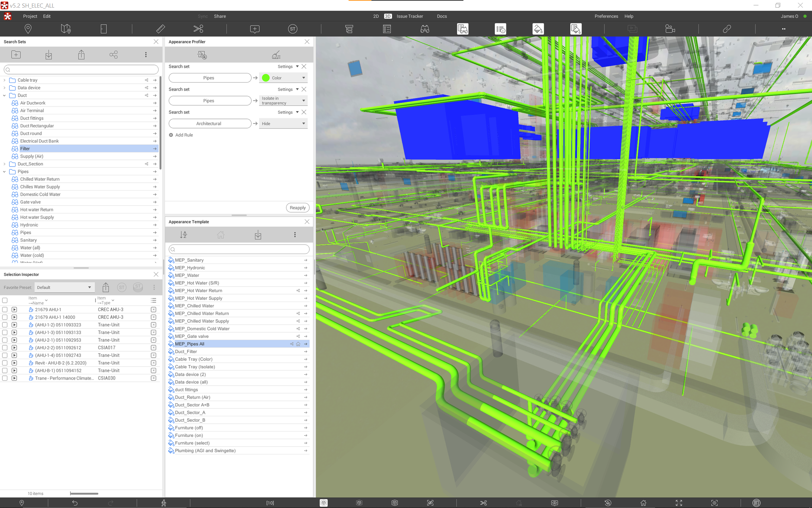Click the sort A-Z icon in Appearance Template
This screenshot has width=812, height=508.
(x=183, y=235)
